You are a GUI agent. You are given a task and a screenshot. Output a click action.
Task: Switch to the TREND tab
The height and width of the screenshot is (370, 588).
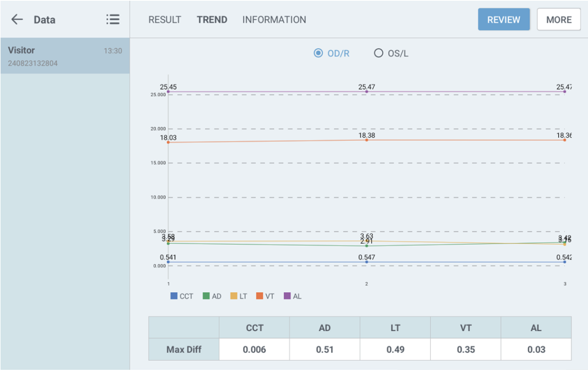[212, 20]
